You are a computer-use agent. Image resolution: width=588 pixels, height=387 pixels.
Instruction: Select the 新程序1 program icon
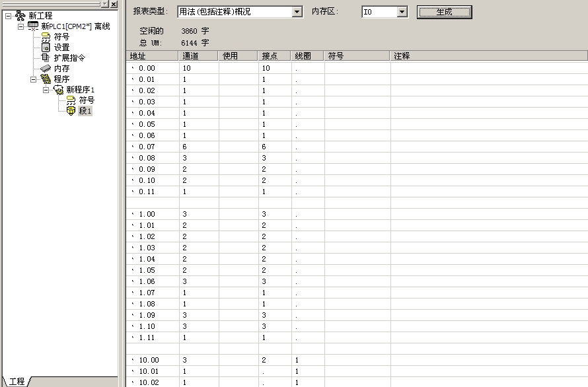coord(58,90)
